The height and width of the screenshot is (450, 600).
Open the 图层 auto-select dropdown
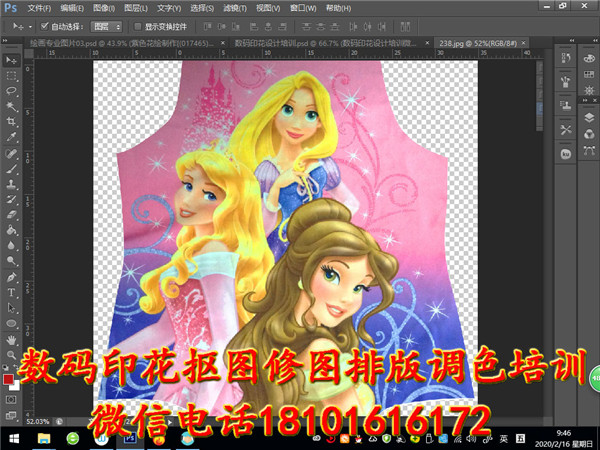(106, 26)
